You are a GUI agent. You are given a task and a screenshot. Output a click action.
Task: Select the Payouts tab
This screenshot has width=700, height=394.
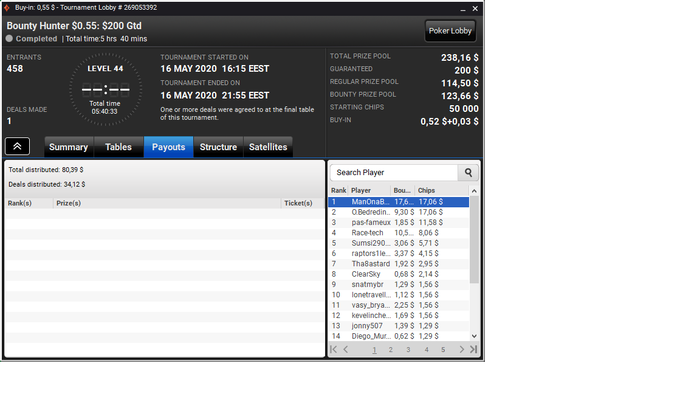[x=168, y=147]
